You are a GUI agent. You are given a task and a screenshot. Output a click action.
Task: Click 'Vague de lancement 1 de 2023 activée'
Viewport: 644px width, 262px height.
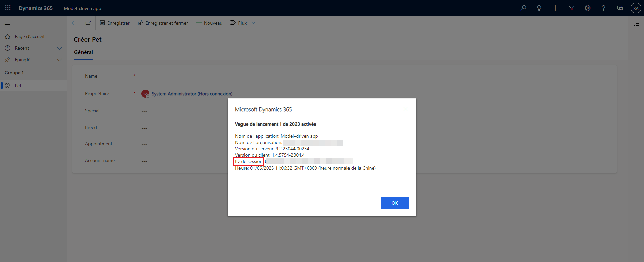point(275,124)
